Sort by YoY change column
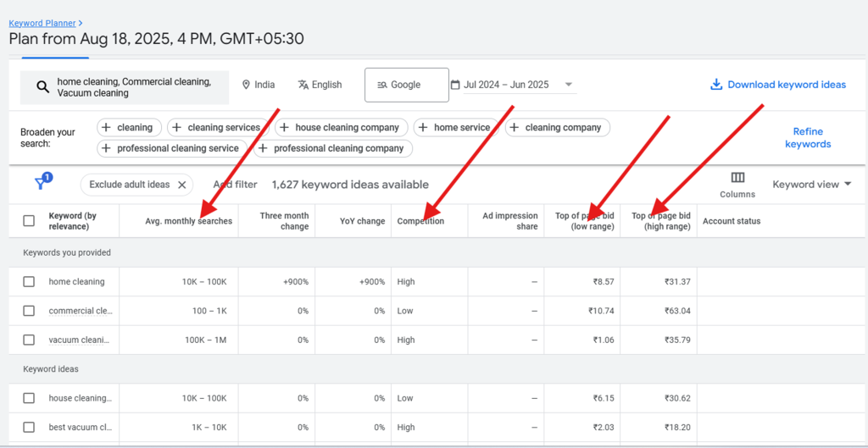This screenshot has height=448, width=868. tap(363, 221)
